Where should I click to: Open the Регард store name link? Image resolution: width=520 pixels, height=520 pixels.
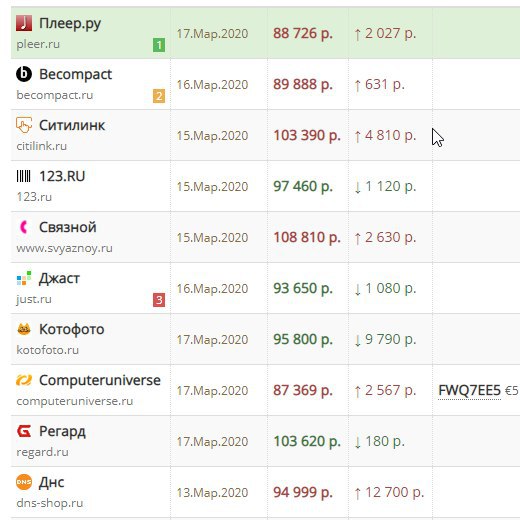coord(62,432)
